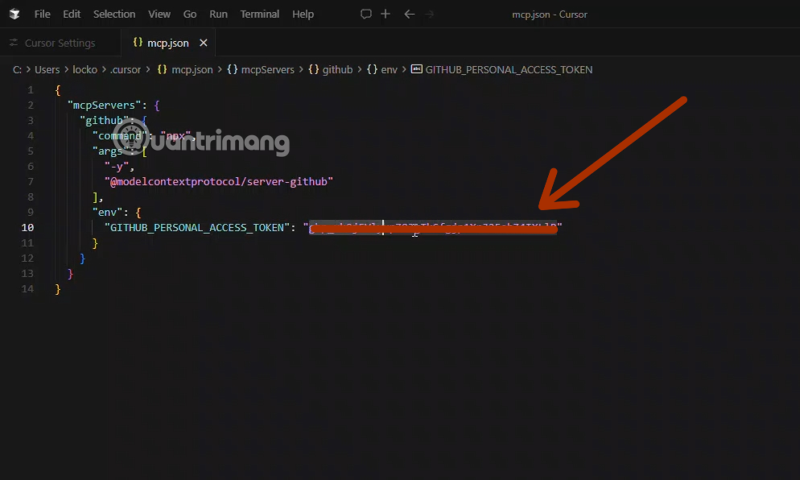Navigate back with the left arrow icon
Viewport: 800px width, 480px height.
(x=409, y=14)
